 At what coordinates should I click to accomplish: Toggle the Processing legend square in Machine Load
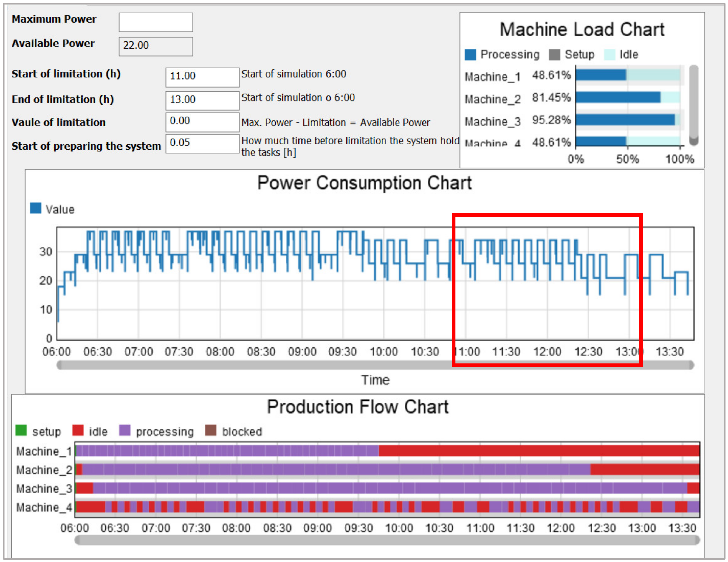470,55
